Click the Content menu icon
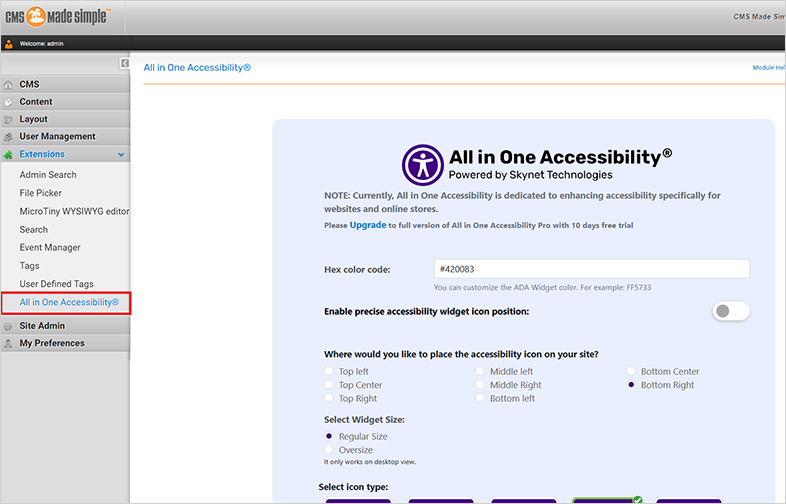Image resolution: width=786 pixels, height=504 pixels. coord(8,102)
